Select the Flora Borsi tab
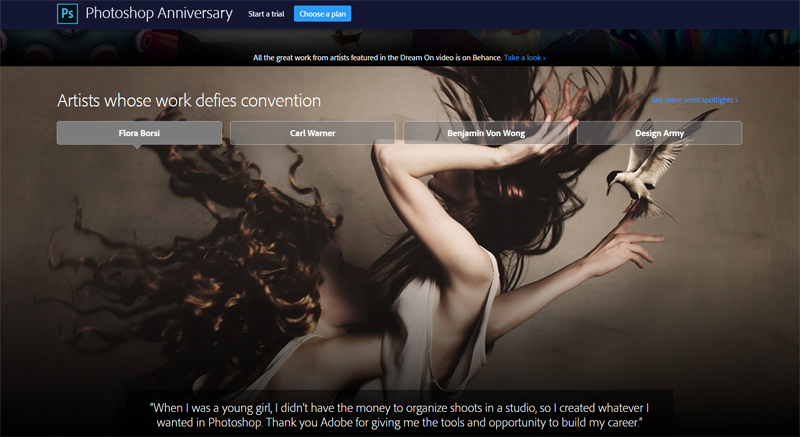 click(139, 133)
